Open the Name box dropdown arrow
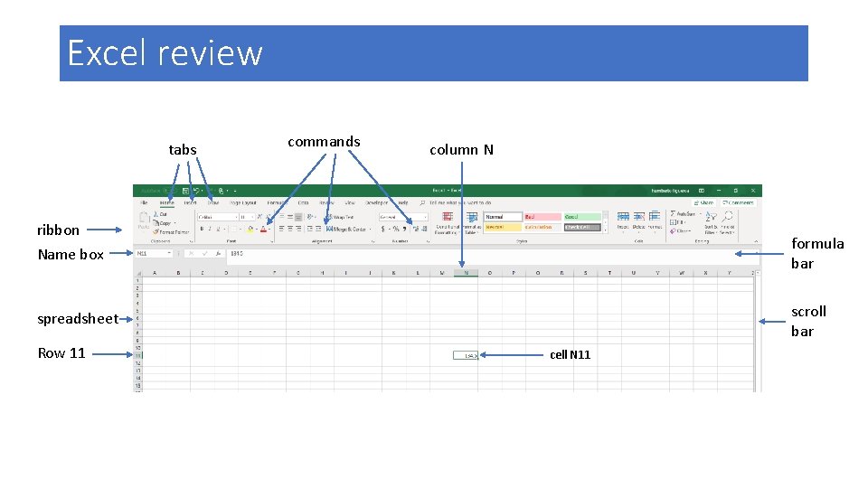This screenshot has width=868, height=488. click(x=169, y=253)
